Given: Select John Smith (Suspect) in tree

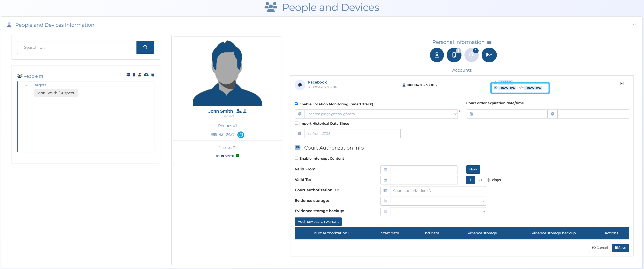Looking at the screenshot, I should [x=56, y=93].
